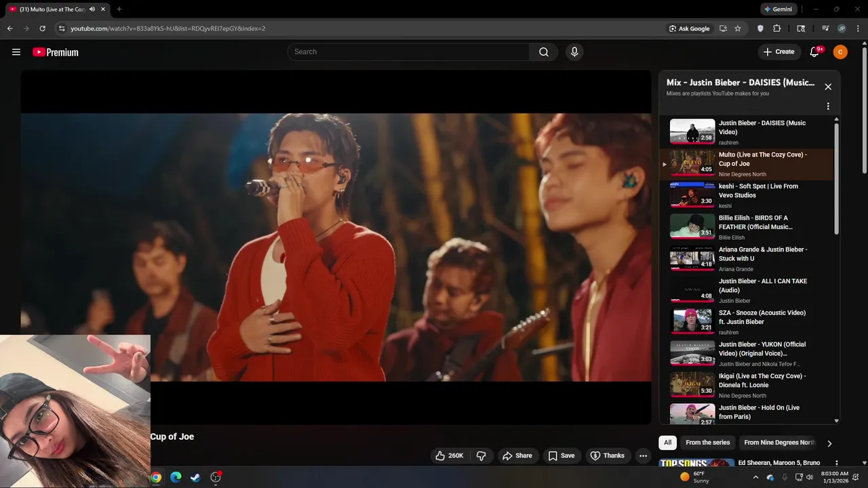
Task: Open Chrome from the taskbar
Action: (x=156, y=477)
